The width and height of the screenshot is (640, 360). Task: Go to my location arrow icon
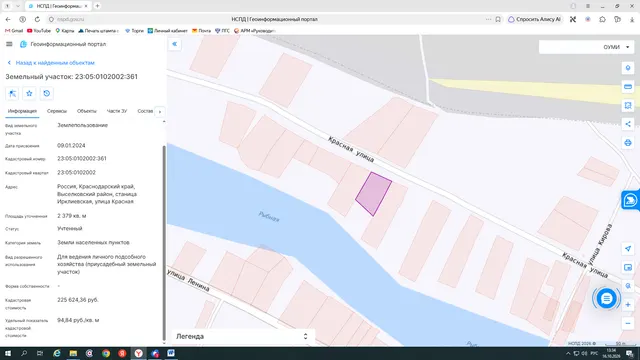pyautogui.click(x=628, y=249)
